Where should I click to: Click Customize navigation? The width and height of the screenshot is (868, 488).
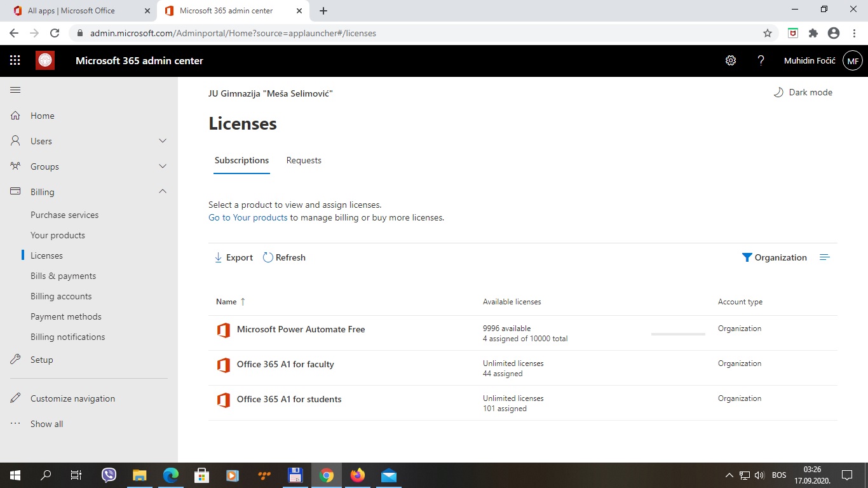(x=73, y=398)
